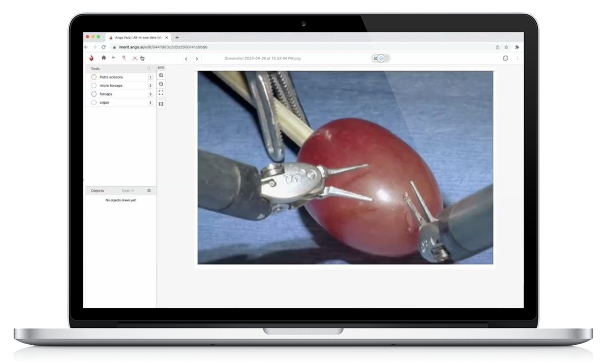Click the browser reload button
Screen dimensions: 607x364
tap(104, 47)
